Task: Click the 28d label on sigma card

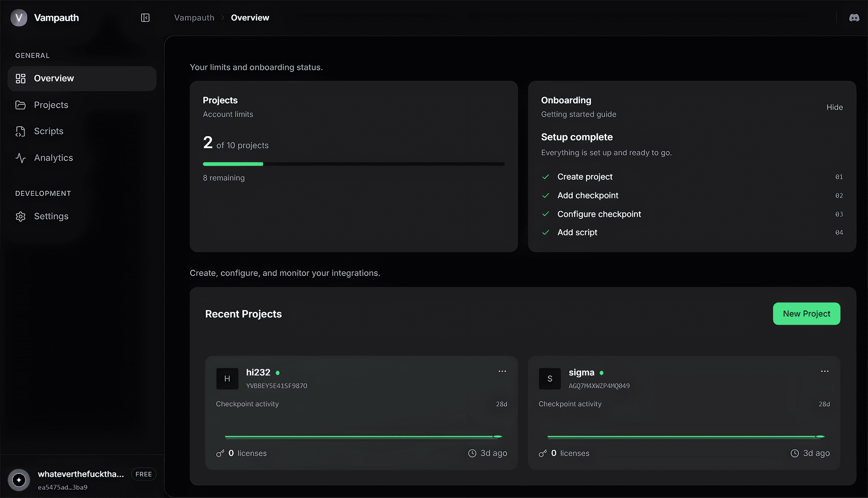Action: [824, 404]
